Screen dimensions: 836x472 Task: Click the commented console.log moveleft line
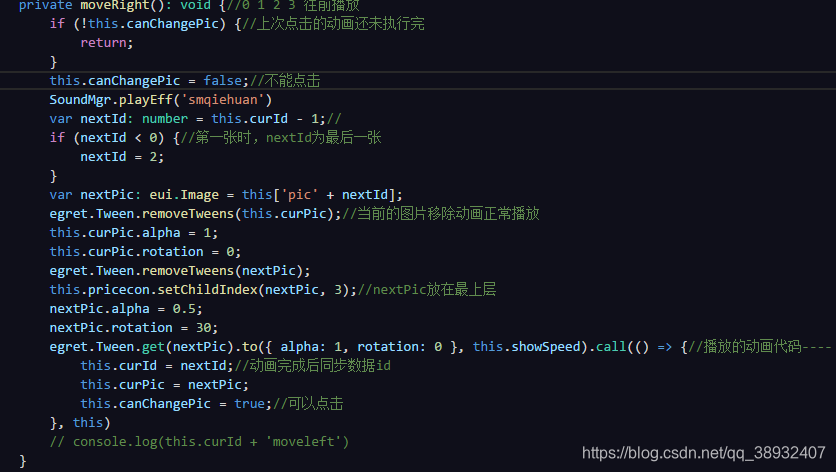coord(199,442)
